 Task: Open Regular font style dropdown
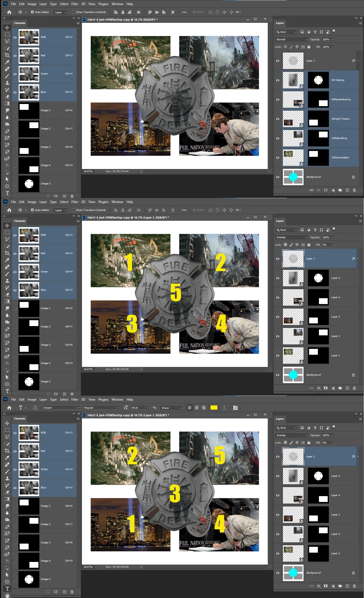tap(118, 408)
